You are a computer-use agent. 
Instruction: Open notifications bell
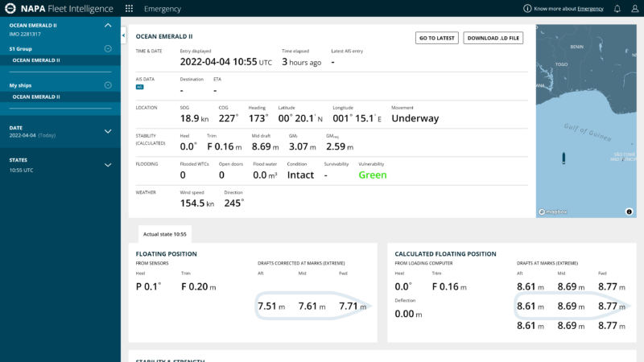(617, 9)
